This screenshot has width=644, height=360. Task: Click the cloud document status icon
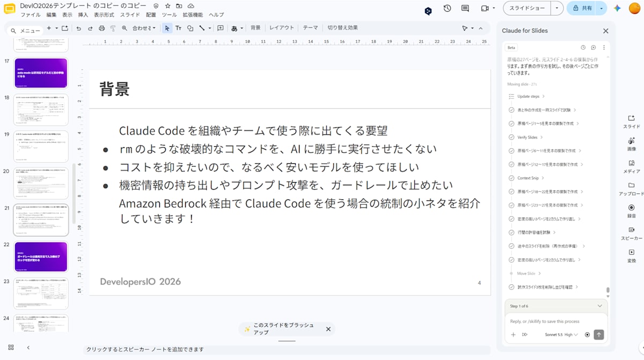point(191,5)
